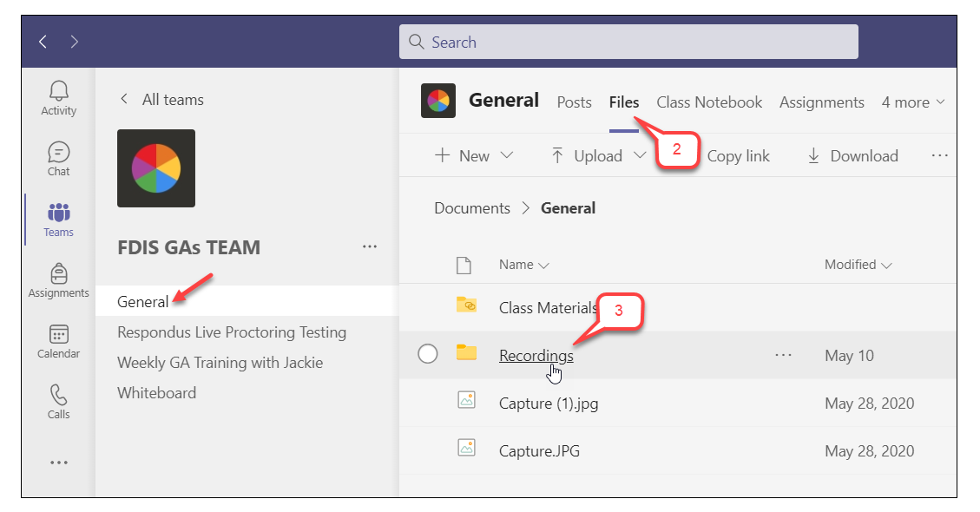The width and height of the screenshot is (980, 512).
Task: Open the Calendar sidebar icon
Action: click(x=58, y=341)
